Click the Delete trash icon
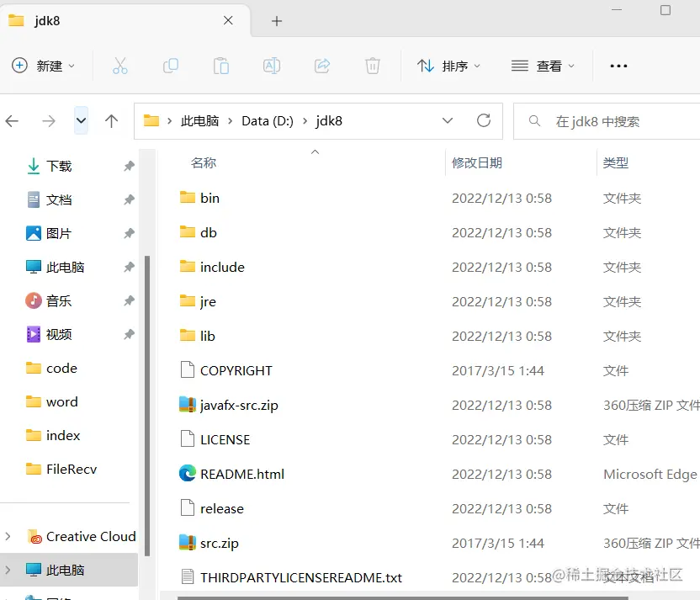 (373, 66)
